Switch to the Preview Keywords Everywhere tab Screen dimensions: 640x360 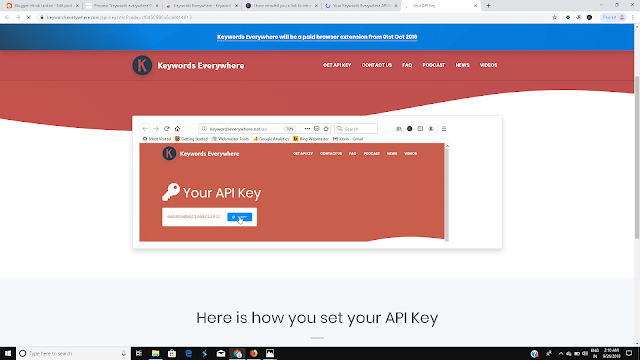tap(121, 6)
